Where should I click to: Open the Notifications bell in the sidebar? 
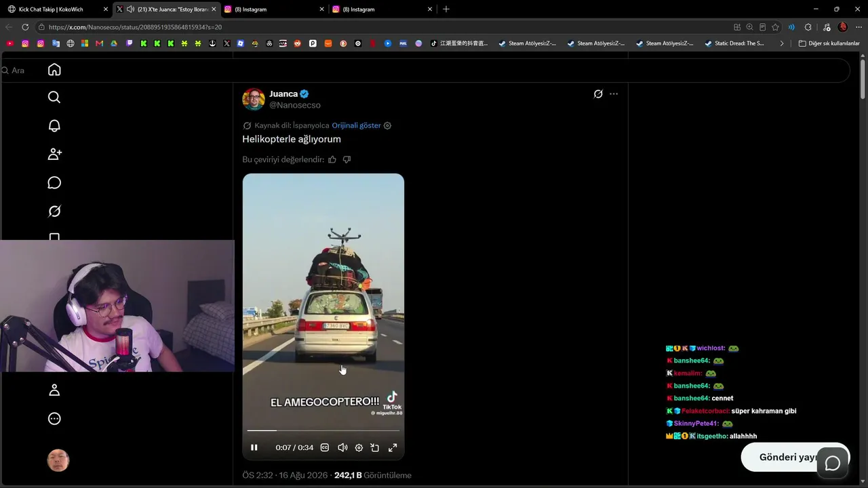(x=54, y=125)
